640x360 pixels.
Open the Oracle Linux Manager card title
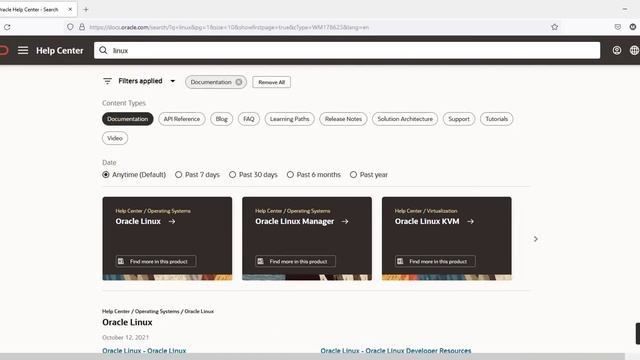point(294,221)
